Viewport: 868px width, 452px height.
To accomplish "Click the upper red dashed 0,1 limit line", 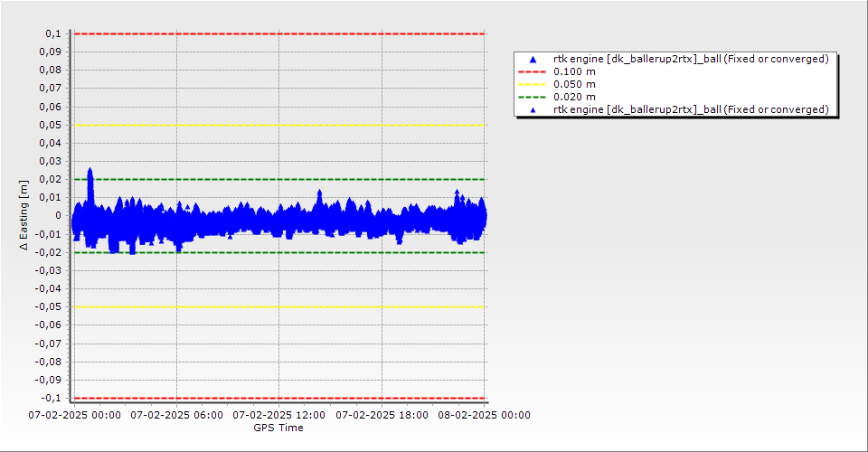I will click(279, 33).
